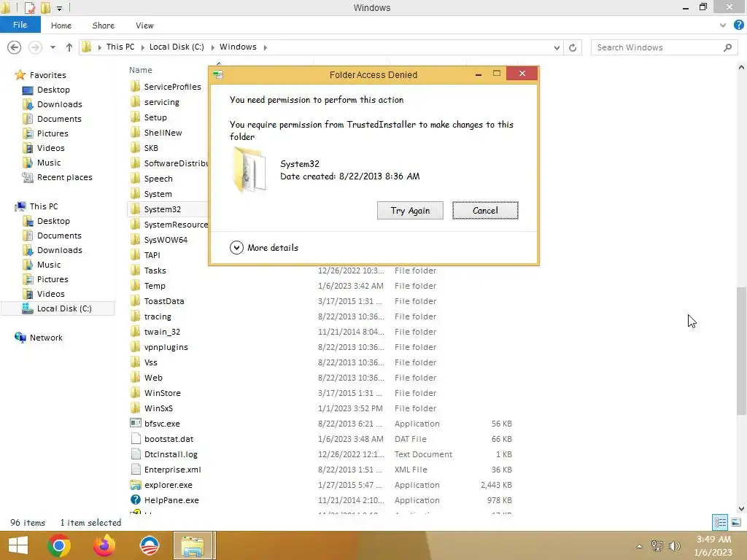Select the DtcInstall.log file icon
The image size is (747, 560).
(x=135, y=454)
